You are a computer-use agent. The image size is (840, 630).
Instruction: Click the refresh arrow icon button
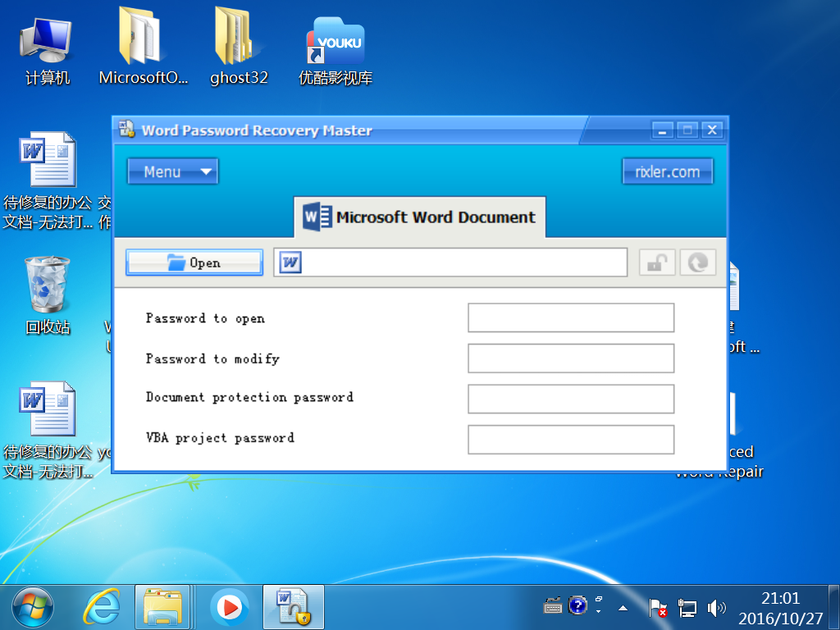(698, 262)
